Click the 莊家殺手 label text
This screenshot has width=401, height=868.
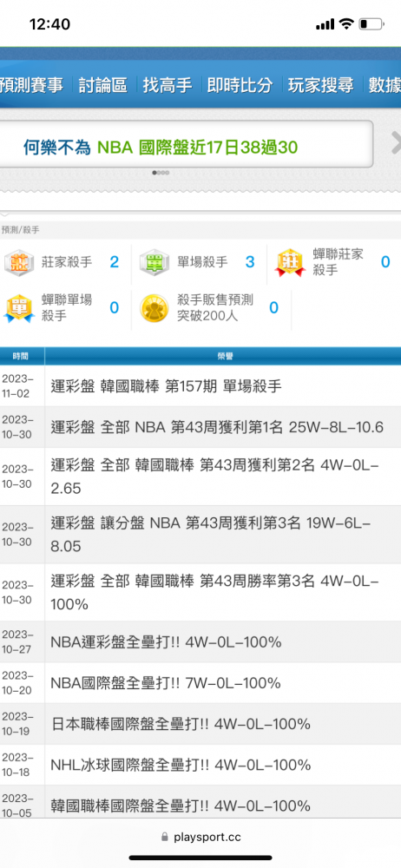pos(67,262)
